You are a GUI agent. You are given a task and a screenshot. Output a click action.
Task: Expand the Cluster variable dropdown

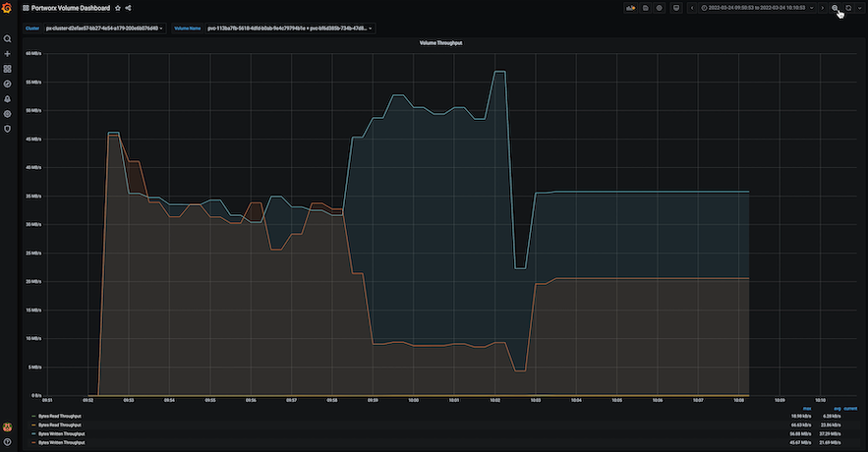(104, 28)
